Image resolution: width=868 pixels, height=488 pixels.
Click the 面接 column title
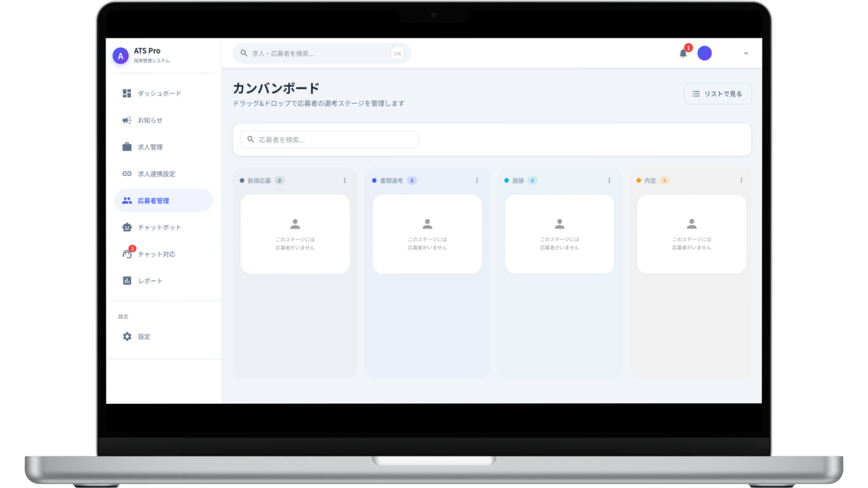pyautogui.click(x=518, y=181)
